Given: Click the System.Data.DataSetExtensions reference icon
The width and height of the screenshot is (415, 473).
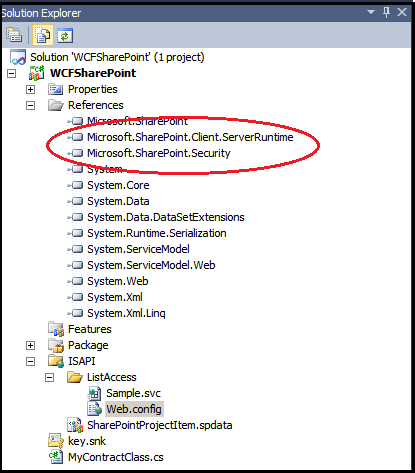Looking at the screenshot, I should [76, 217].
